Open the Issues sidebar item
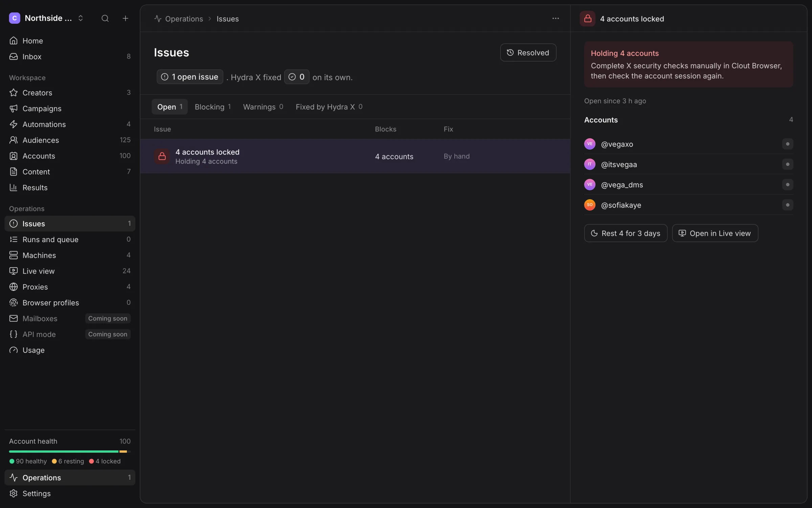This screenshot has width=812, height=508. [x=70, y=224]
